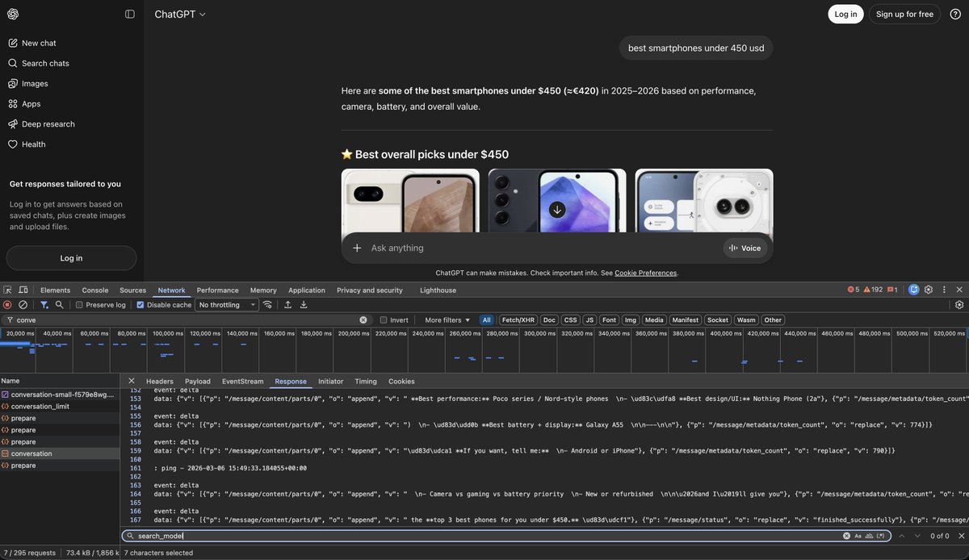Clear the network log

pyautogui.click(x=23, y=304)
